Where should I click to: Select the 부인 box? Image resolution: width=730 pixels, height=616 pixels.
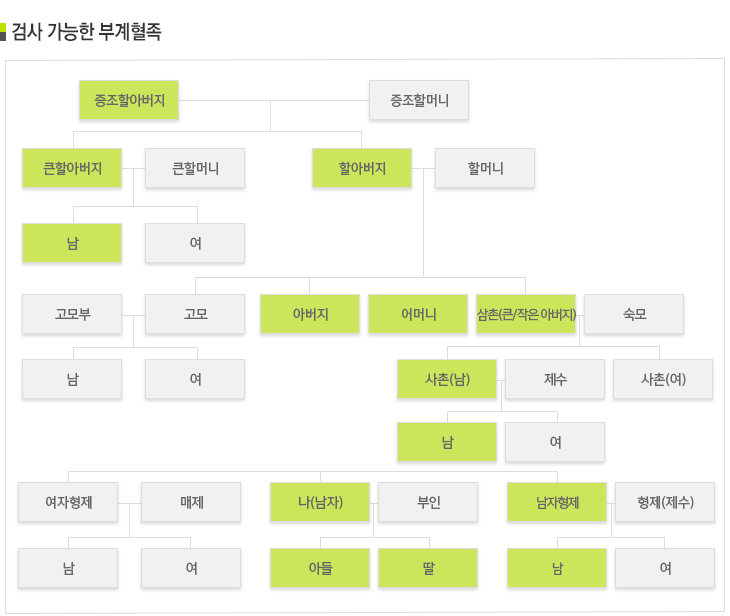pyautogui.click(x=428, y=502)
